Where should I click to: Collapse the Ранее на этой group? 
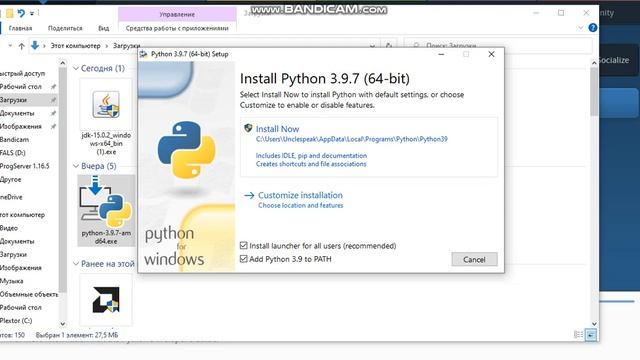[x=76, y=264]
